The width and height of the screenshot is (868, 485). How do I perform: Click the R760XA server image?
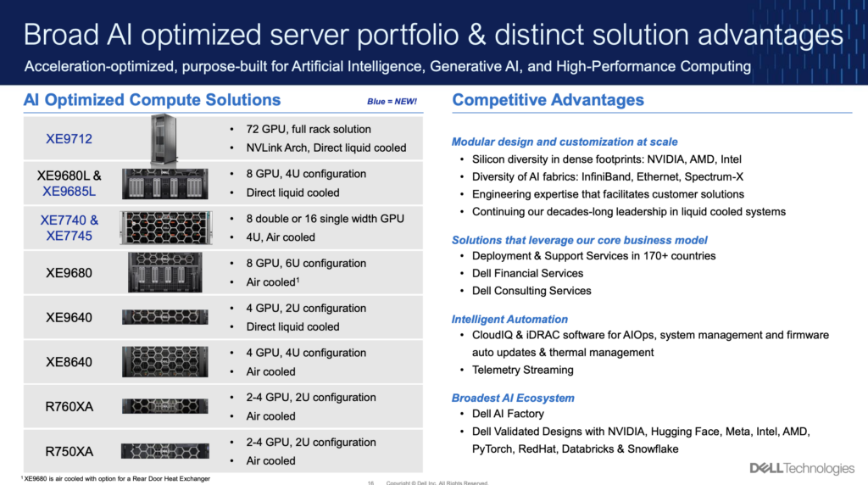165,406
